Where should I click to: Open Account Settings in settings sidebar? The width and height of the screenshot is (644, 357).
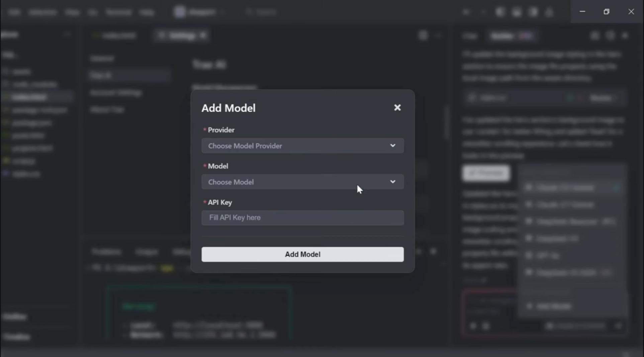click(x=116, y=93)
